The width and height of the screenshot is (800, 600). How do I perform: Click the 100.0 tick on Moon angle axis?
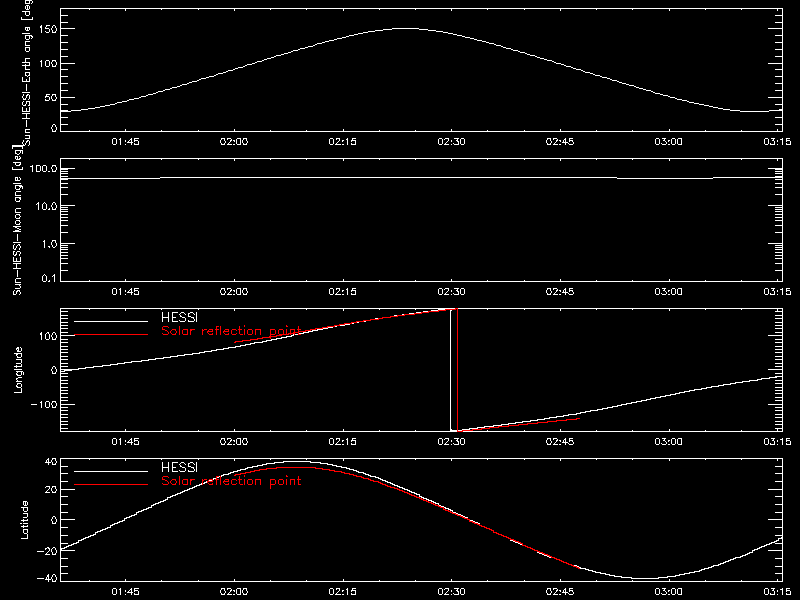tap(43, 169)
